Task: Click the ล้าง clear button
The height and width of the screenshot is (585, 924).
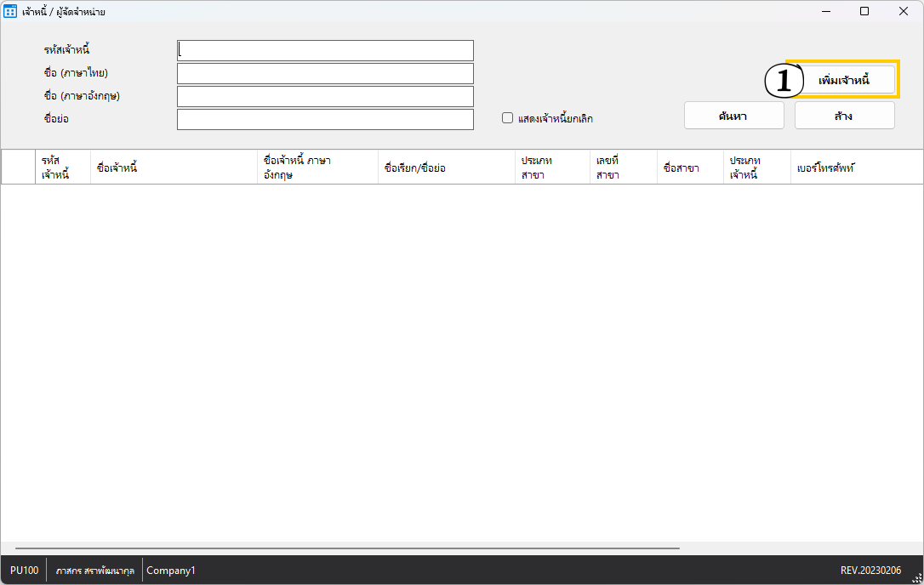Action: 844,116
